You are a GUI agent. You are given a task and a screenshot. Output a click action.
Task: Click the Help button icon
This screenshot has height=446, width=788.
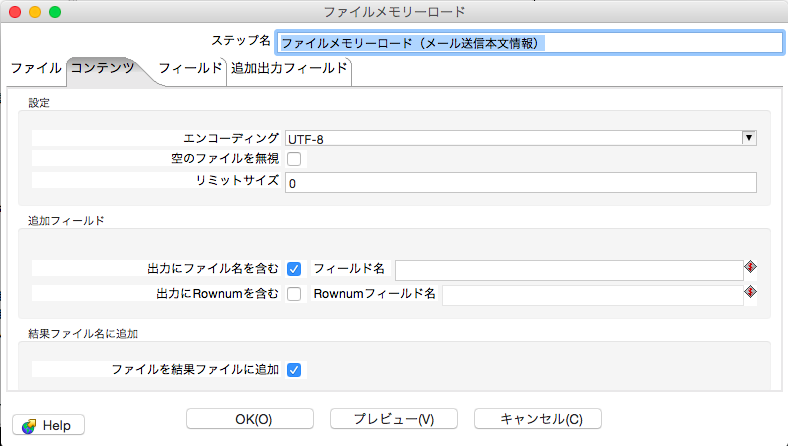click(x=29, y=425)
